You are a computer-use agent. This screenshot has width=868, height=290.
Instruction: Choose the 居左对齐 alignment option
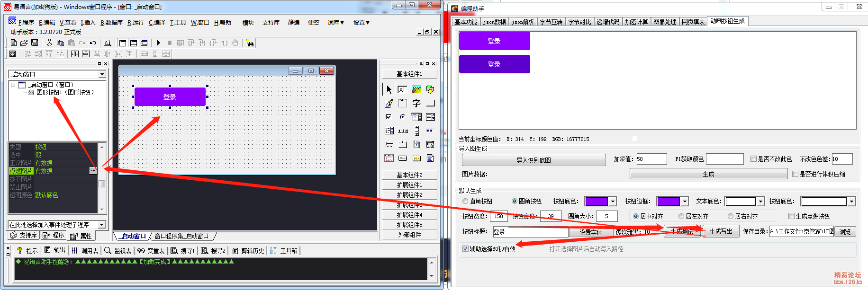681,216
